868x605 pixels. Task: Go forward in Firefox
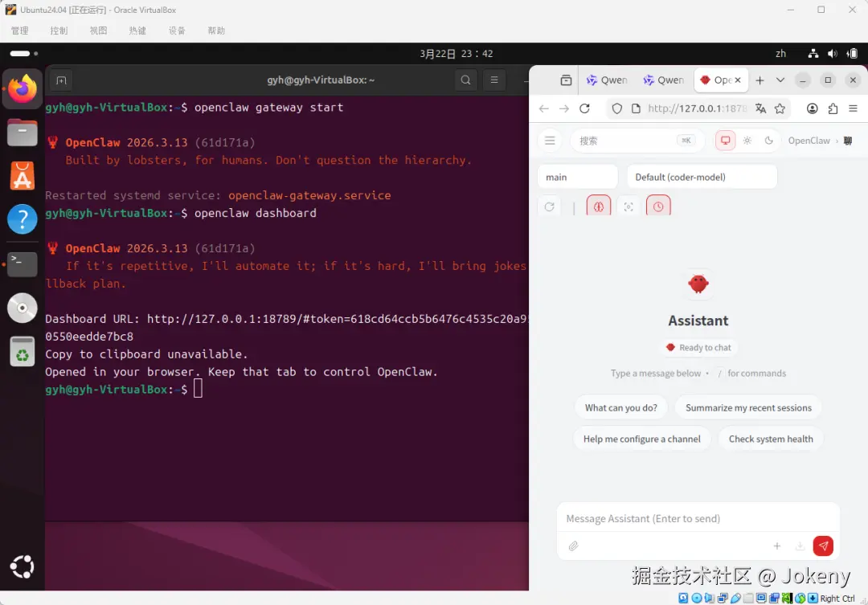pos(563,108)
